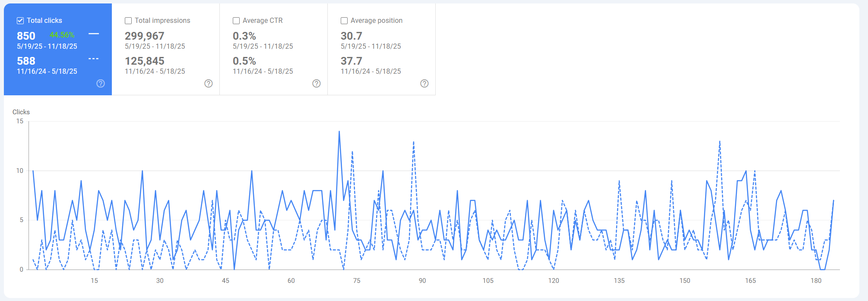Open help icon on Total clicks card

pyautogui.click(x=101, y=84)
